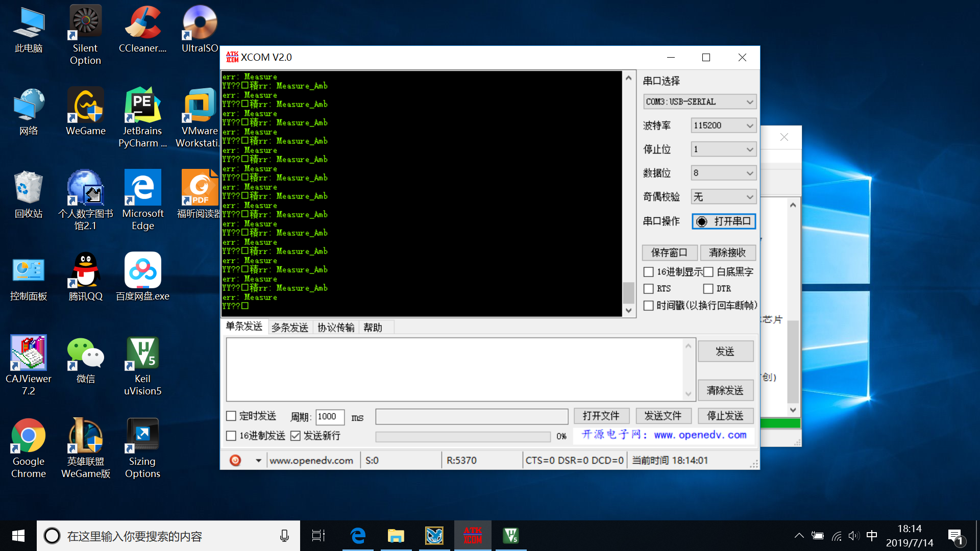Open Silent Option desktop shortcut

[85, 35]
